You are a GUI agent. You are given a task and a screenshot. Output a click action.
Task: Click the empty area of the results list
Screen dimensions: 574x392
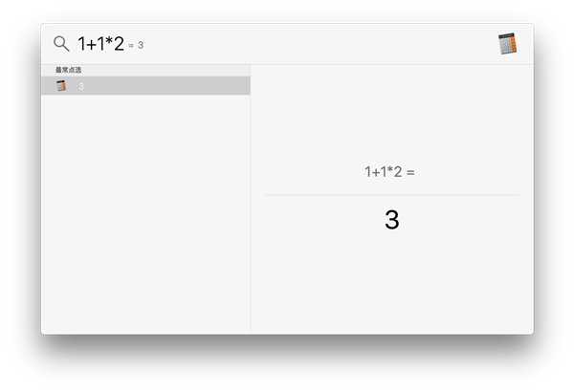point(145,210)
